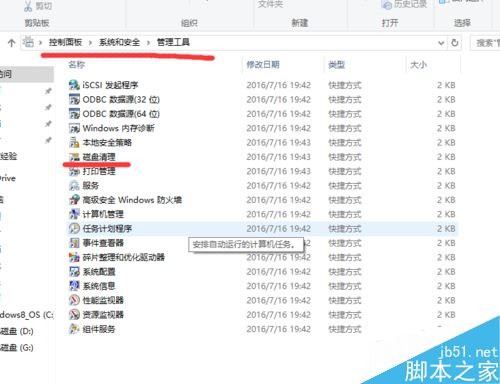Click the 服务 gear icon
Screen dimensions: 500x384
[x=74, y=185]
